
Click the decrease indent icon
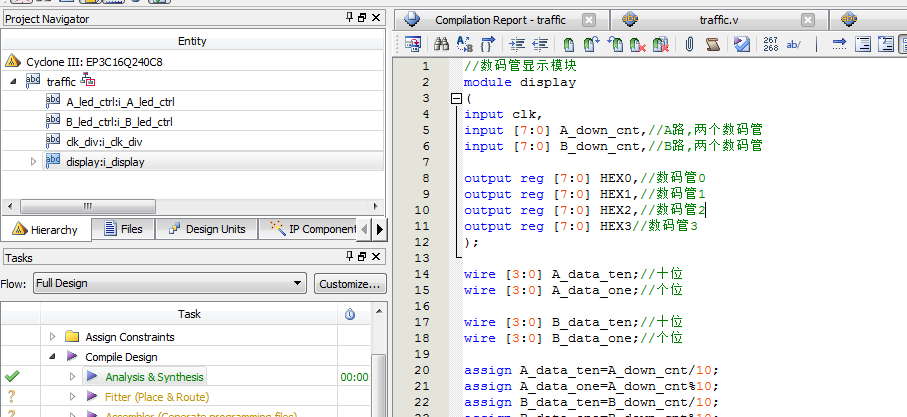tap(540, 44)
